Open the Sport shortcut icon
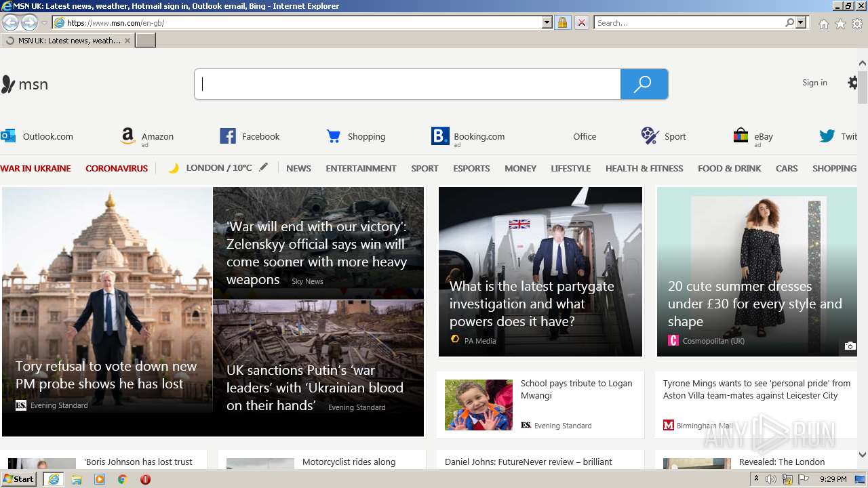The image size is (868, 488). [650, 136]
